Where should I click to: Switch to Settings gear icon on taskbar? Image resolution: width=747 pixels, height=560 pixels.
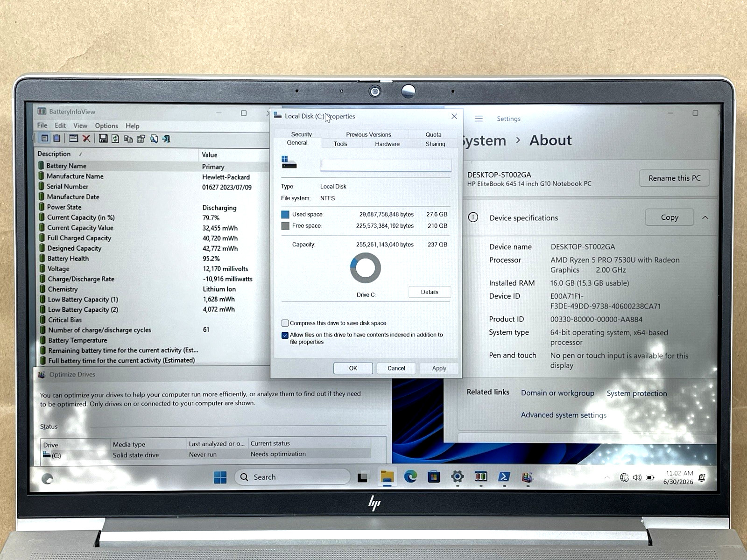pyautogui.click(x=458, y=476)
